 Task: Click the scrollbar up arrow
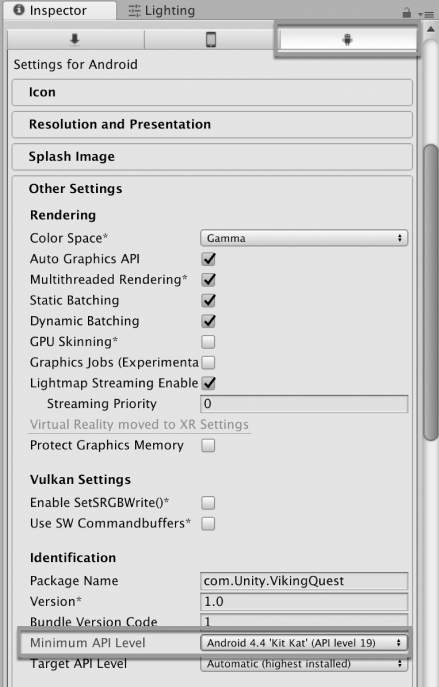point(431,29)
